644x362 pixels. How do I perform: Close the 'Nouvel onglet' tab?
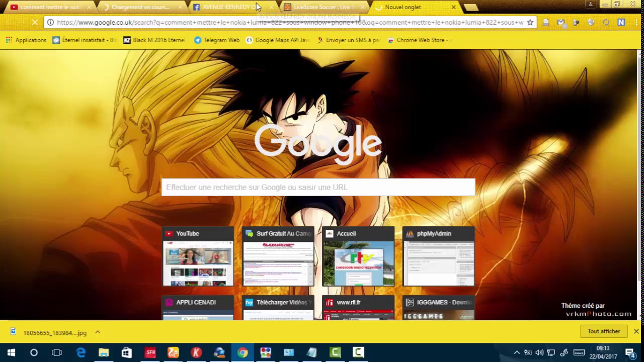[453, 7]
